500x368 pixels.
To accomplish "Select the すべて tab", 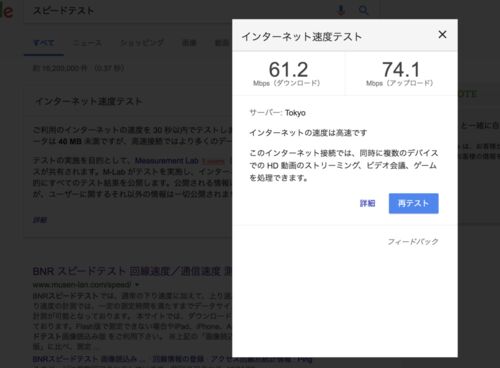I will click(x=44, y=43).
